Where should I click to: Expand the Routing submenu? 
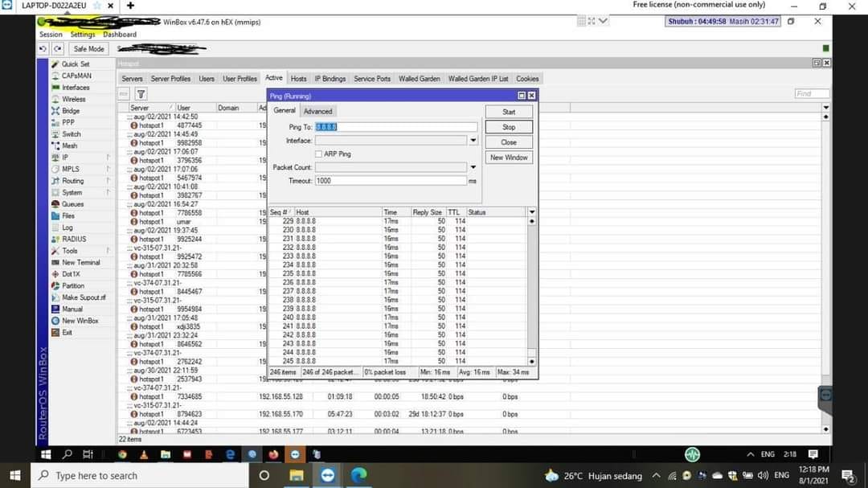click(x=108, y=181)
